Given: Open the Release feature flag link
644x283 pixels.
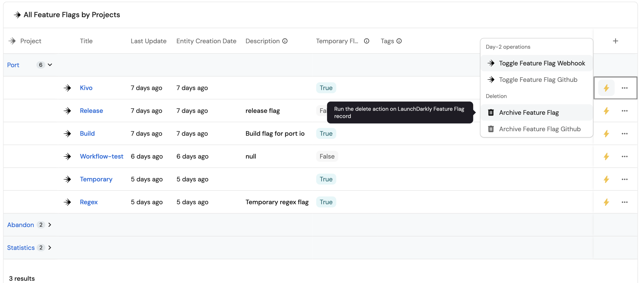Looking at the screenshot, I should tap(91, 111).
